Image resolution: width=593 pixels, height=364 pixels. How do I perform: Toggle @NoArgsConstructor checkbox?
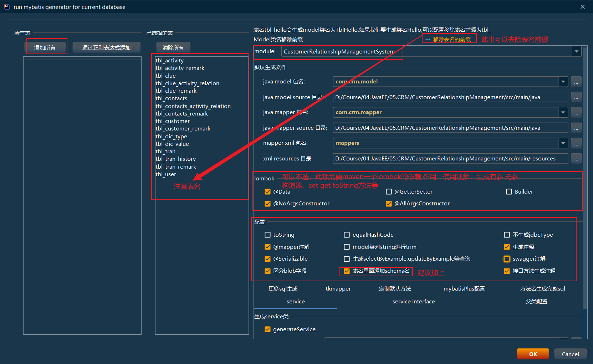[267, 204]
